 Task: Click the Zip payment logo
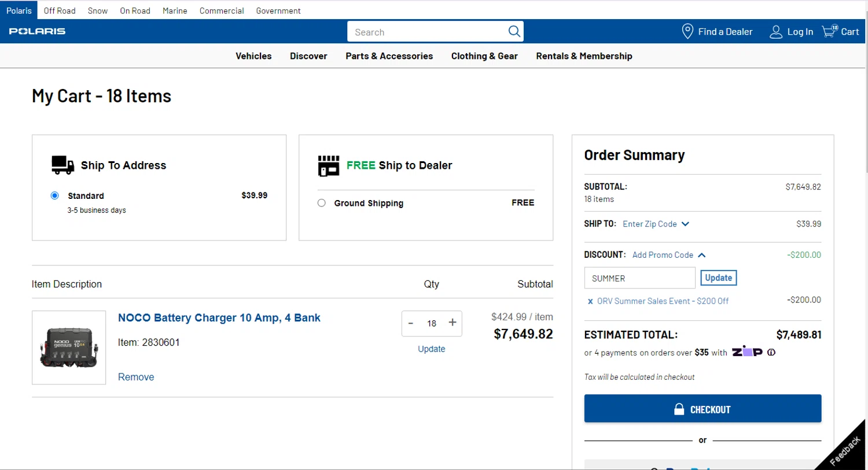[x=747, y=351]
